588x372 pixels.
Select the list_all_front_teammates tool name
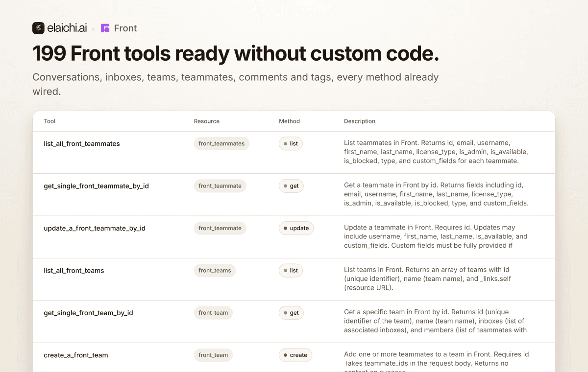(x=82, y=144)
